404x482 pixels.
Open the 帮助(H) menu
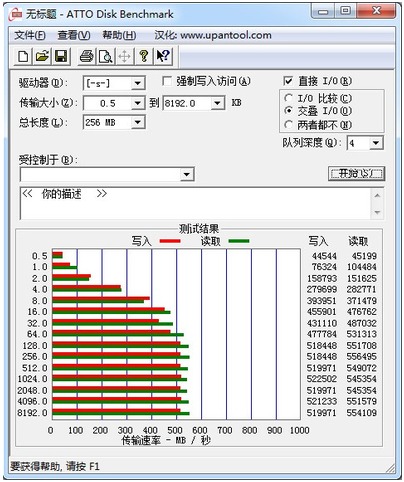(x=119, y=35)
